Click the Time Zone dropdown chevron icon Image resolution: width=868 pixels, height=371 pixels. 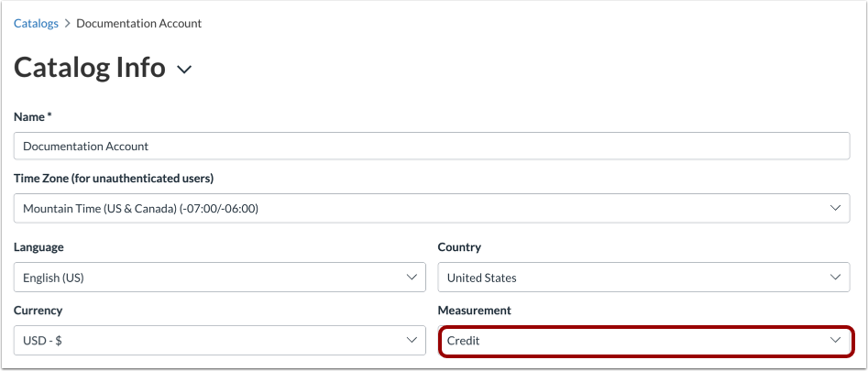tap(835, 209)
